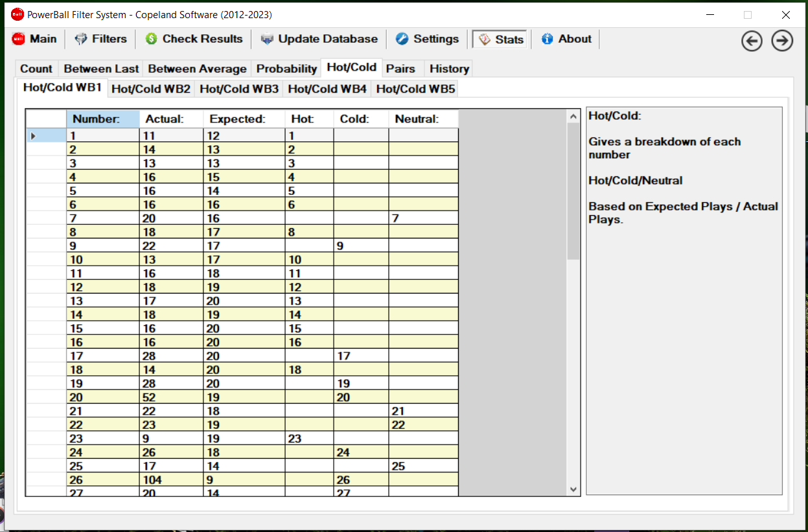Click Cold cell showing 9
The width and height of the screenshot is (808, 532).
tap(361, 246)
